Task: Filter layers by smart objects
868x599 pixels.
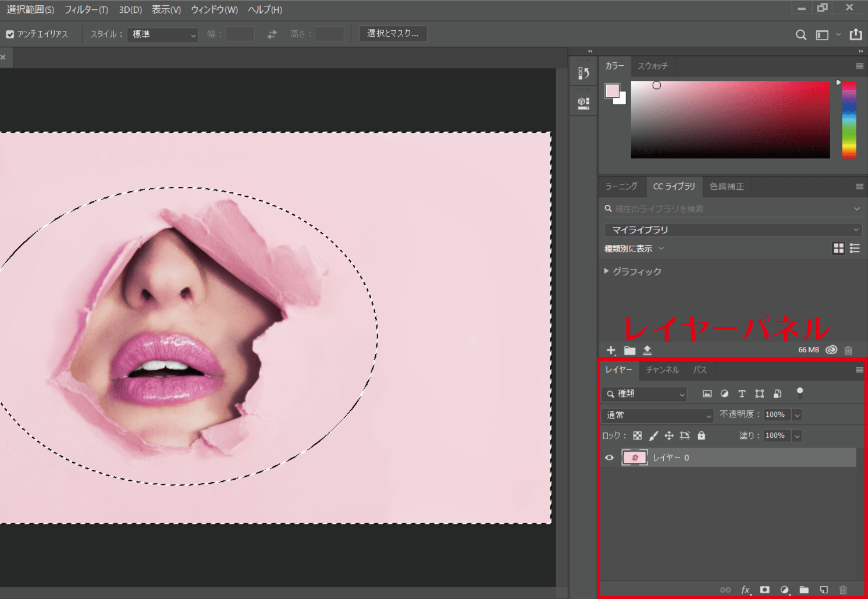Action: point(777,394)
